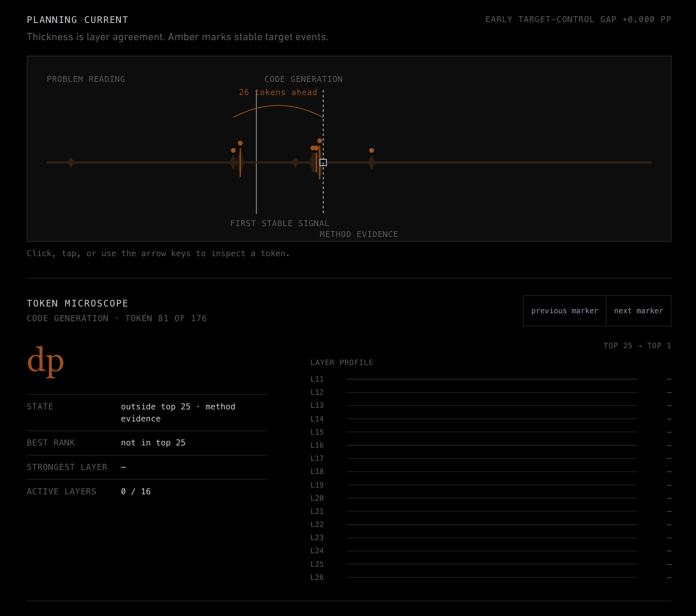Select the L14 layer profile row
696x616 pixels.
click(x=491, y=419)
